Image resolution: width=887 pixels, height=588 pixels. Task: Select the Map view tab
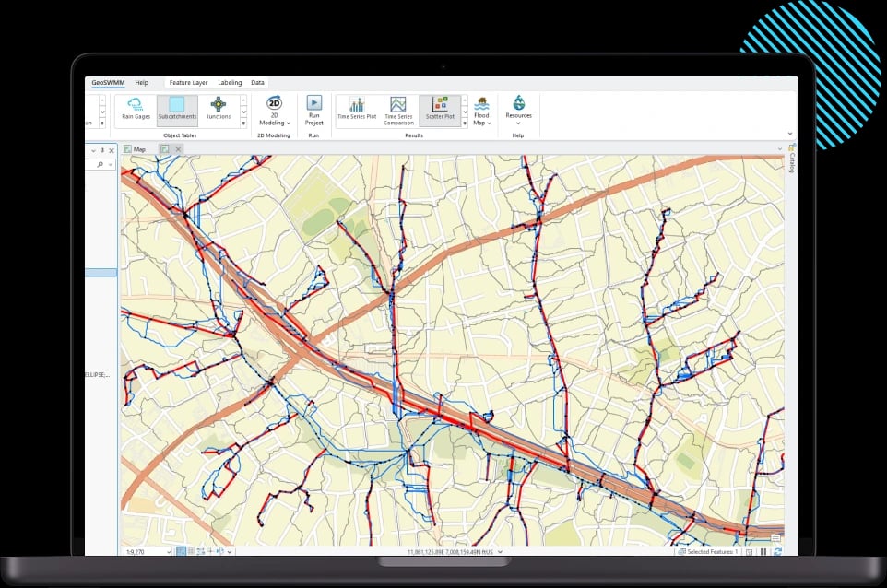(x=135, y=148)
